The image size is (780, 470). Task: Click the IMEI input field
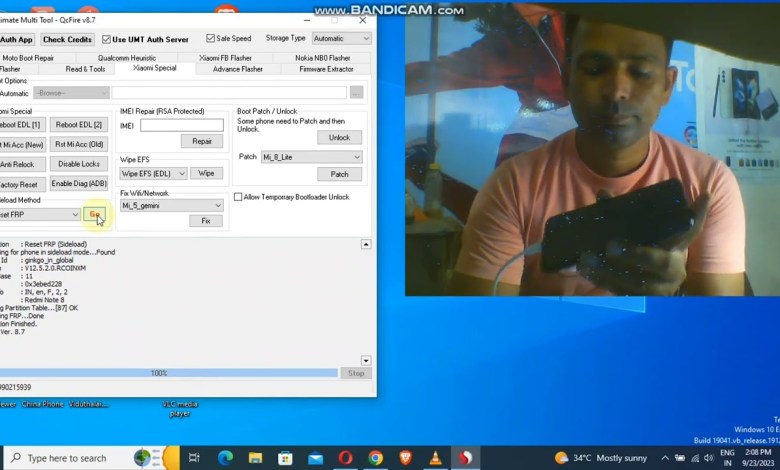[182, 125]
